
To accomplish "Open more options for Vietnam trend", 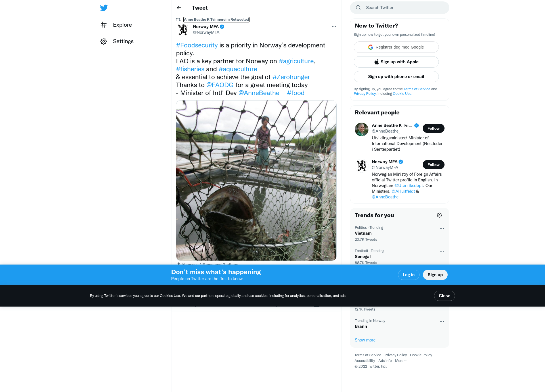I will [442, 229].
